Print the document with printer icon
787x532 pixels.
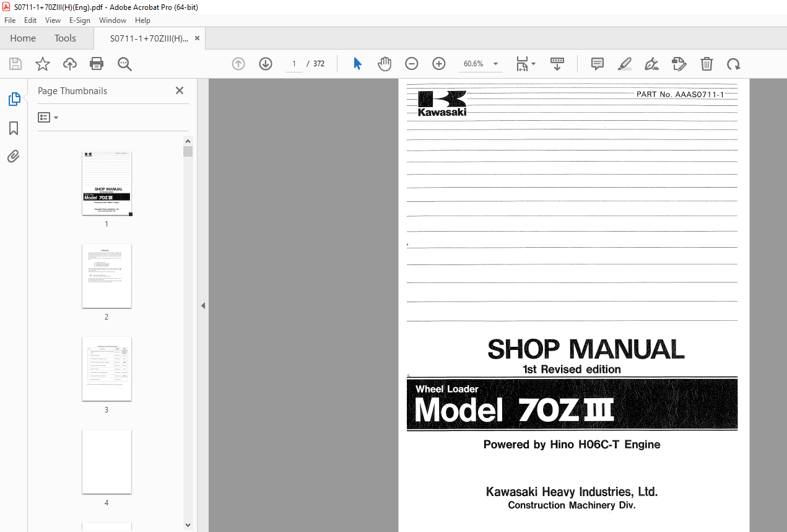point(97,64)
